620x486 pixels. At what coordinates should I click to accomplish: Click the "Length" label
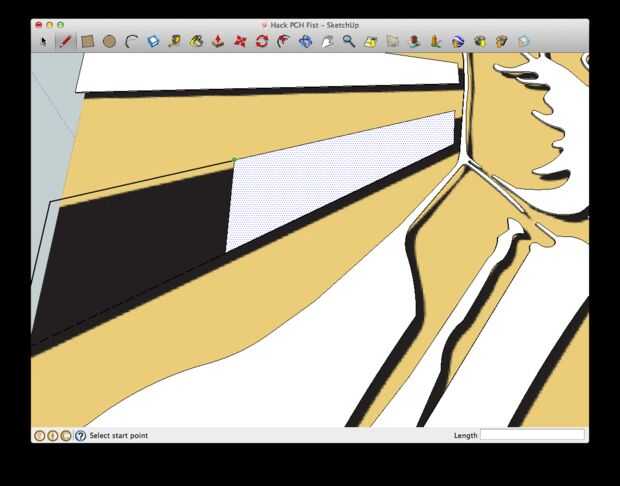click(465, 435)
